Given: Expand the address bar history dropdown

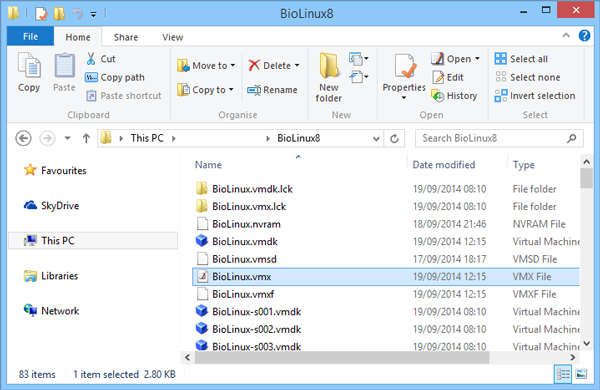Looking at the screenshot, I should tap(376, 139).
